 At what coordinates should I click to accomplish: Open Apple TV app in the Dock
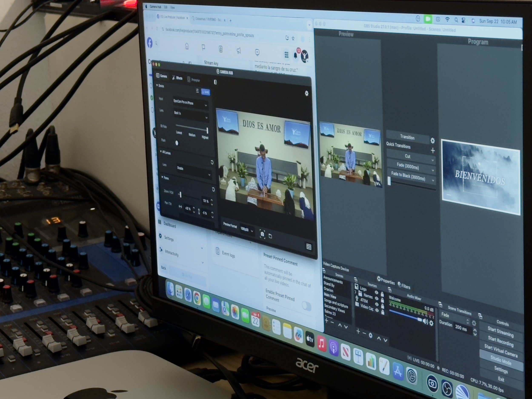(310, 339)
